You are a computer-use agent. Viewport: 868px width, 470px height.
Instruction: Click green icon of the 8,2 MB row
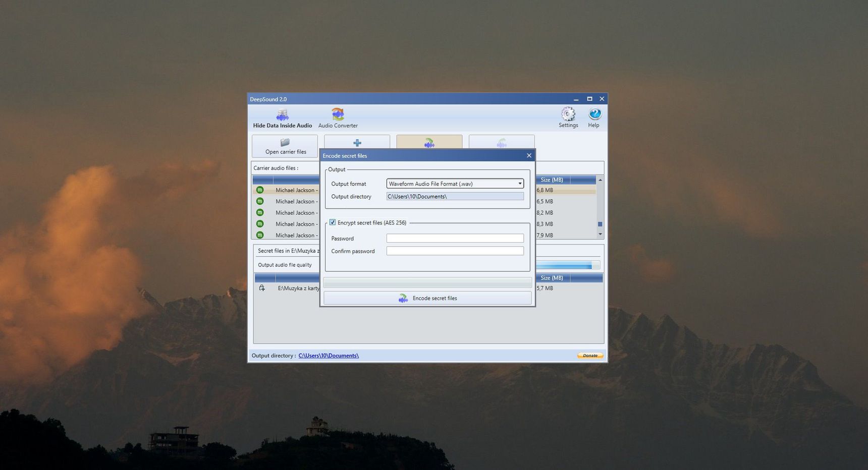coord(260,213)
